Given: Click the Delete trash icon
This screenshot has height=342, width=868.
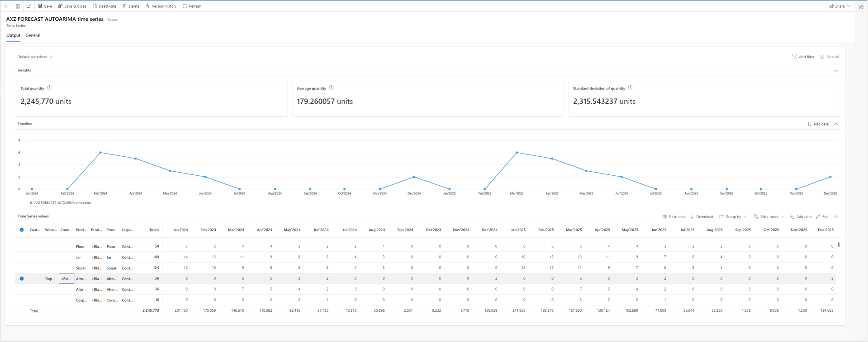Looking at the screenshot, I should point(124,6).
